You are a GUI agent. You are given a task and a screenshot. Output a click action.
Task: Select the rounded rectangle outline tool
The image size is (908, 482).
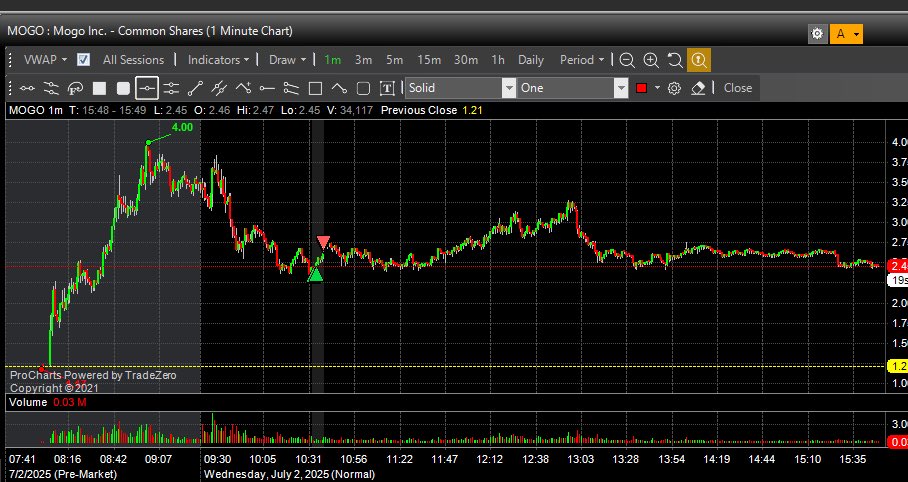point(363,88)
